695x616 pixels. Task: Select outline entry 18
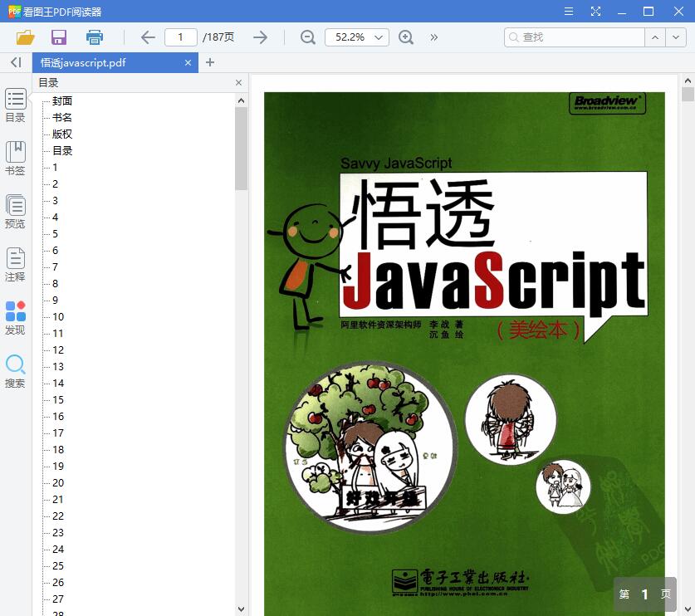[x=58, y=450]
